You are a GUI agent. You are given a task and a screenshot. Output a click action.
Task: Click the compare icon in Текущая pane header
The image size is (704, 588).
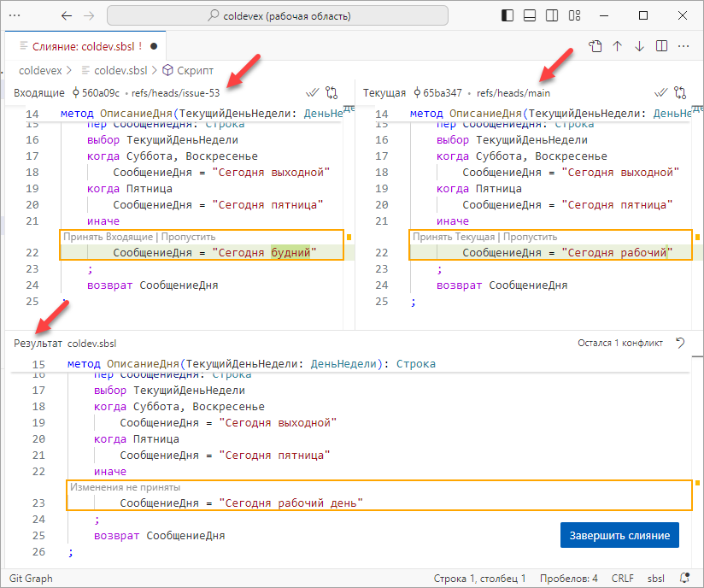(x=681, y=92)
